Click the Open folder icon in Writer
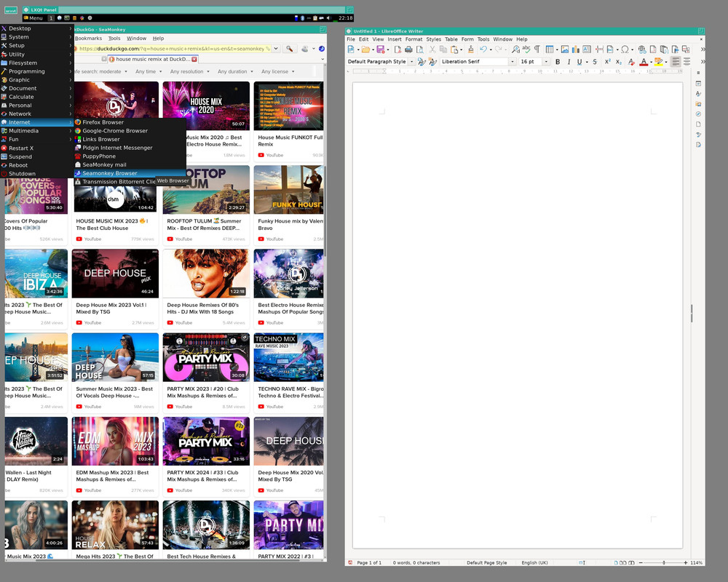Image resolution: width=728 pixels, height=582 pixels. coord(366,49)
